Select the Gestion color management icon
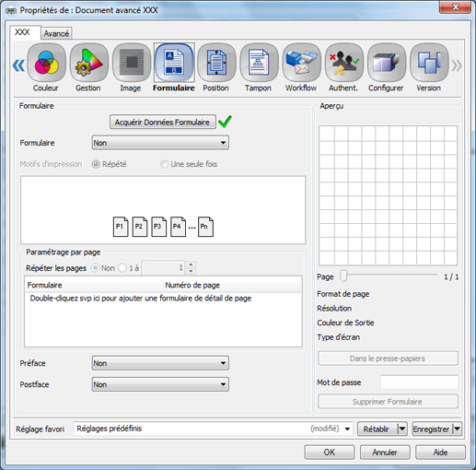The image size is (476, 470). coord(88,63)
